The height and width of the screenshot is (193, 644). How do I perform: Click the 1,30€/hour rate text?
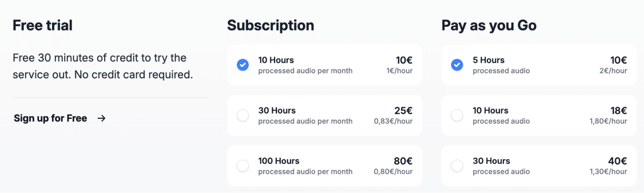608,172
